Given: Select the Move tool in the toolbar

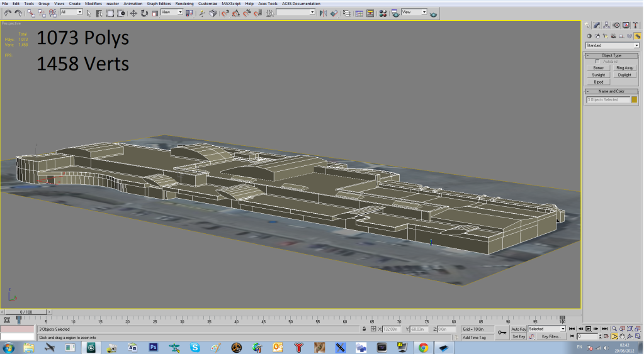Looking at the screenshot, I should click(x=133, y=13).
